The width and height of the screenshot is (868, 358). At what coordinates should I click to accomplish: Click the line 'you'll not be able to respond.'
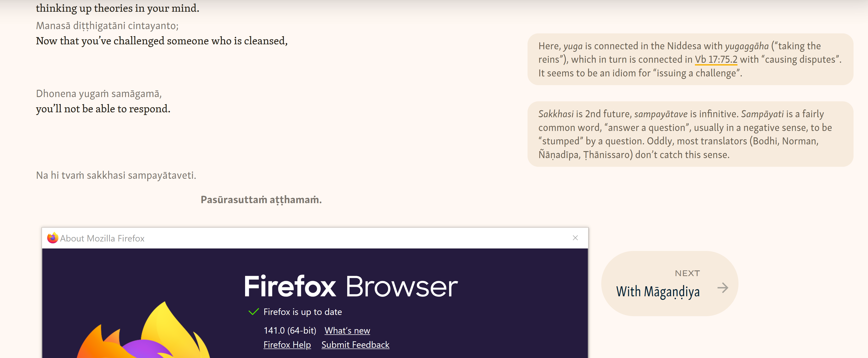coord(103,109)
